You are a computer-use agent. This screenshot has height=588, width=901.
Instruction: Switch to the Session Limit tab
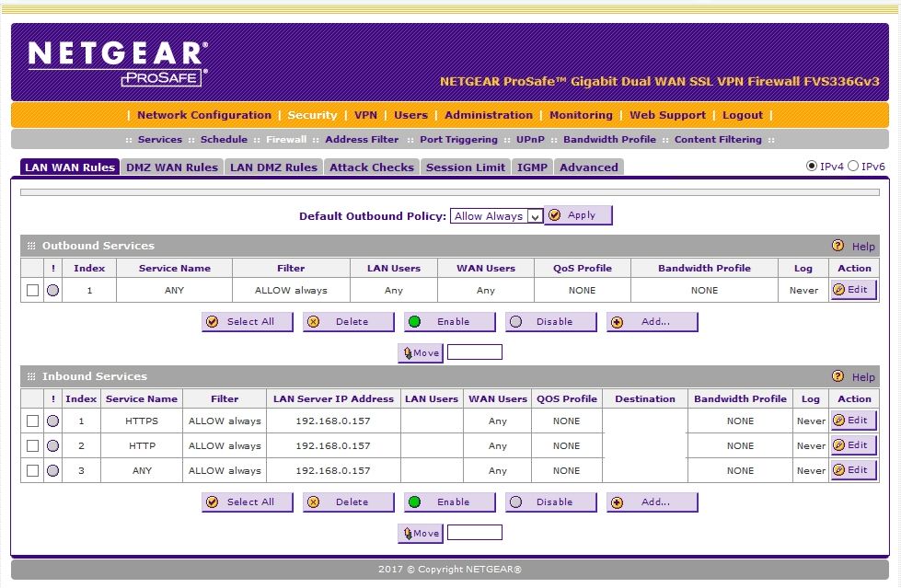(x=466, y=167)
